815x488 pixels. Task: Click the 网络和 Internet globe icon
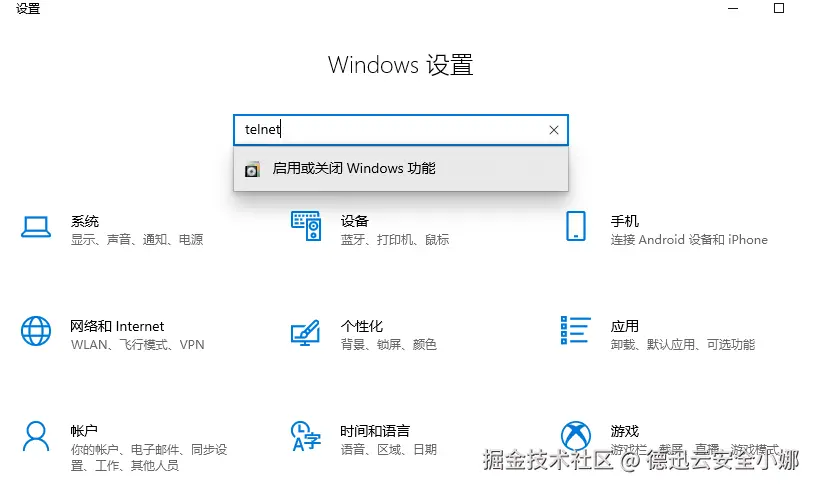36,331
